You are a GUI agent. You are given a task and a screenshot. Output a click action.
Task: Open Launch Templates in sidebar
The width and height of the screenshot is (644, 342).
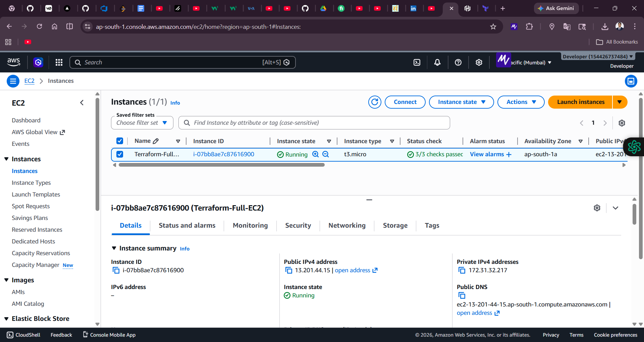click(36, 194)
